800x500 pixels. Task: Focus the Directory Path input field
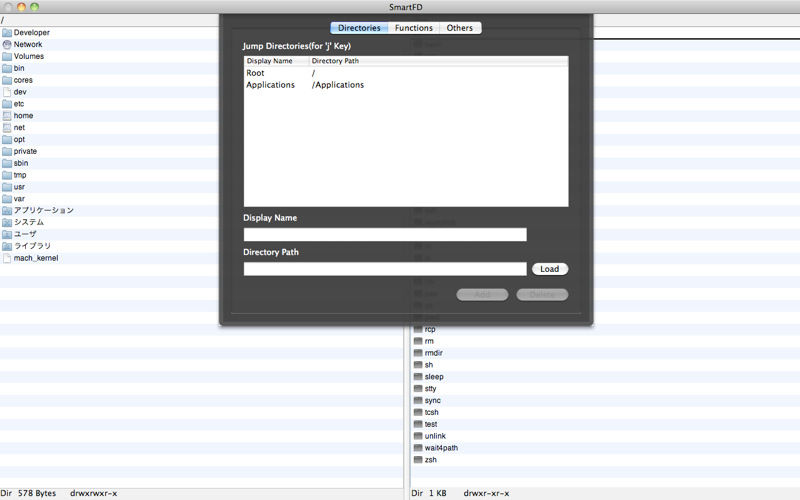[385, 269]
